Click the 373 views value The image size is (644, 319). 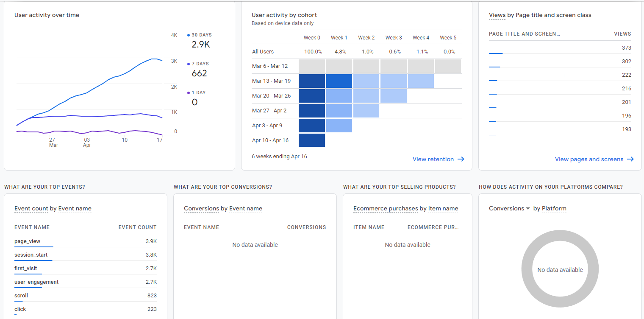(x=626, y=48)
